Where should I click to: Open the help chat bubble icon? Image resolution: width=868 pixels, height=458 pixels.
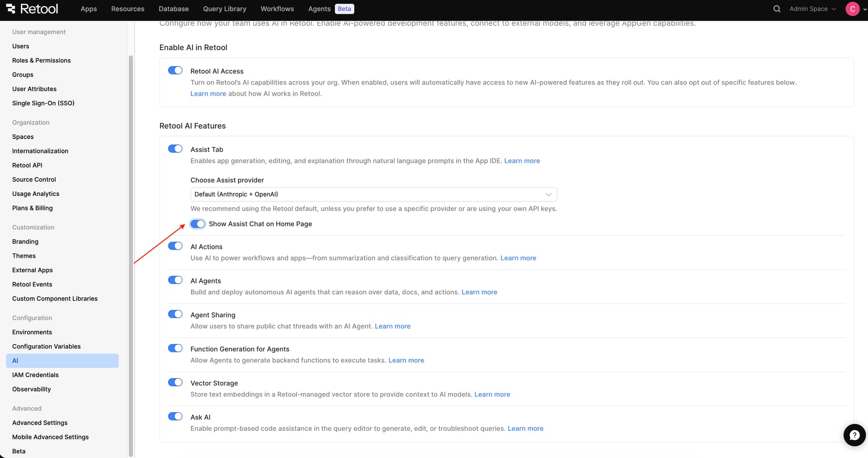(854, 435)
